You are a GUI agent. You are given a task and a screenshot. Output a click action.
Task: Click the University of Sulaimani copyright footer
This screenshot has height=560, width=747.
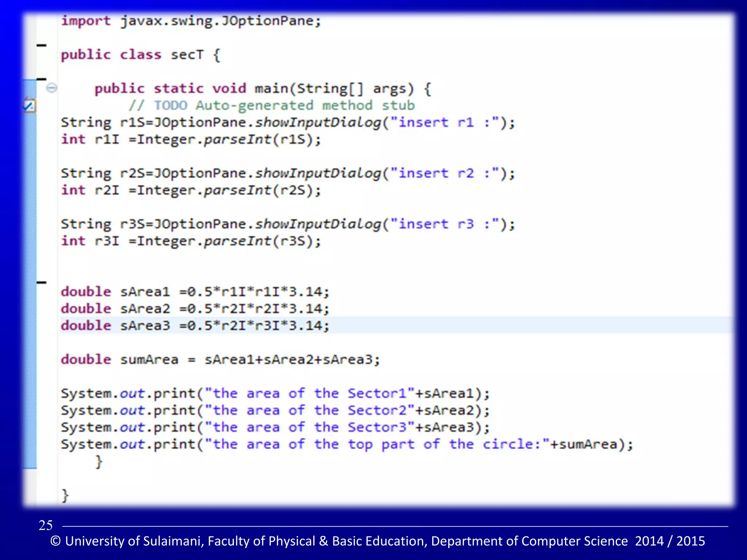(x=378, y=541)
